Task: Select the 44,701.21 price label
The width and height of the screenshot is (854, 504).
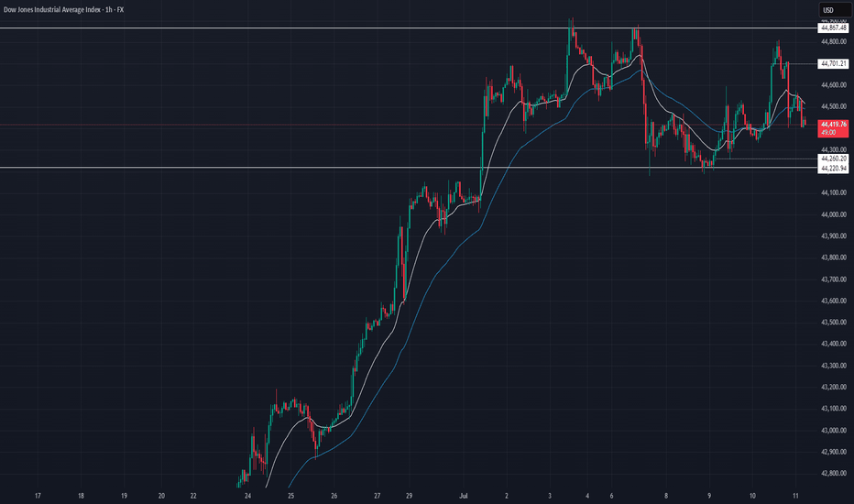Action: [x=833, y=64]
